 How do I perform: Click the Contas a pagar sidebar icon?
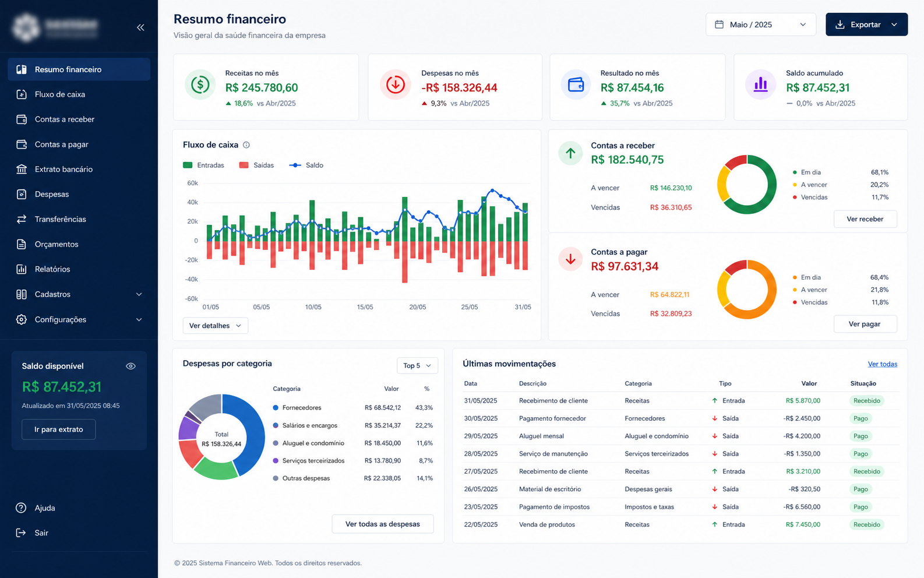pos(22,144)
